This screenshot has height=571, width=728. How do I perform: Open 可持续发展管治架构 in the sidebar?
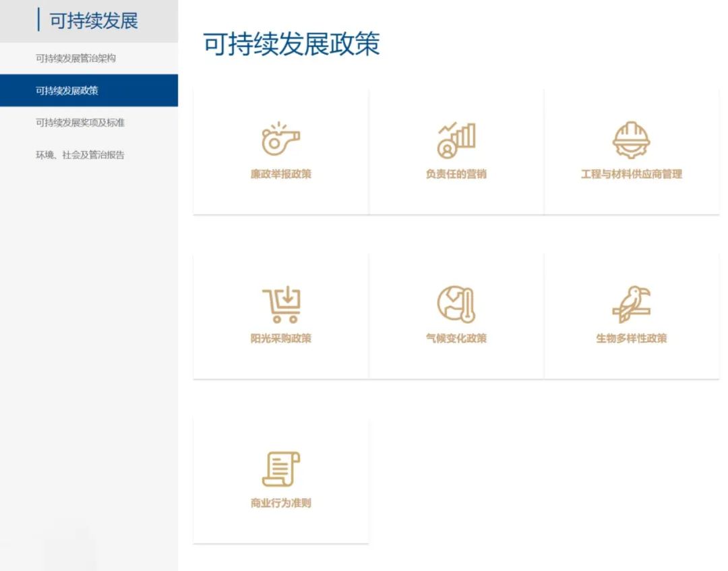click(75, 59)
